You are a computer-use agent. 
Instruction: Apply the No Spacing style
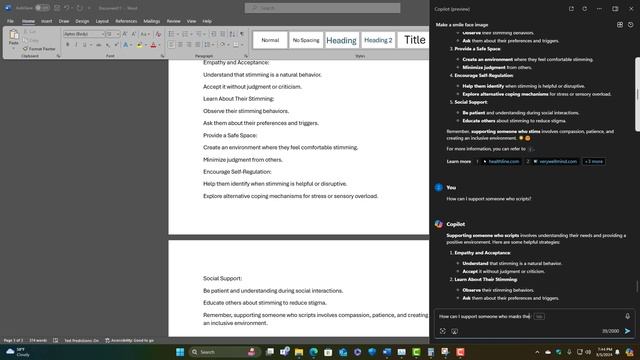[306, 40]
